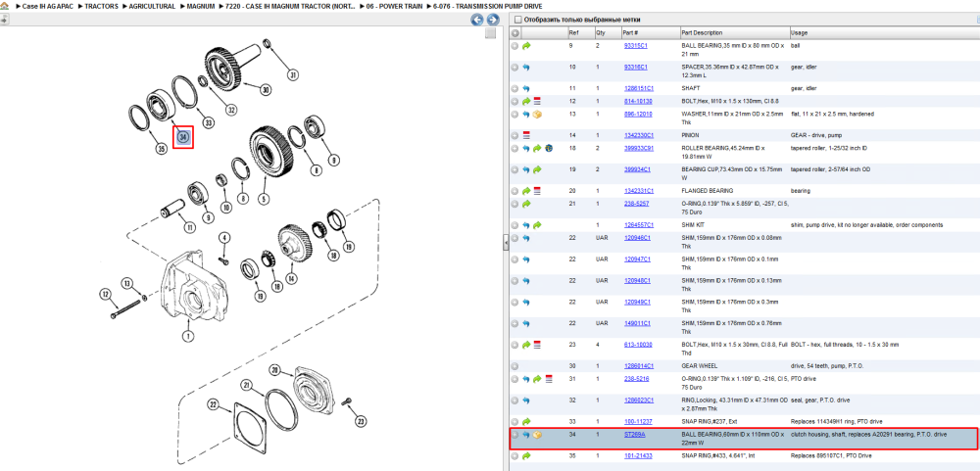Package box icon for part 896-12010
This screenshot has width=980, height=471.
(537, 115)
